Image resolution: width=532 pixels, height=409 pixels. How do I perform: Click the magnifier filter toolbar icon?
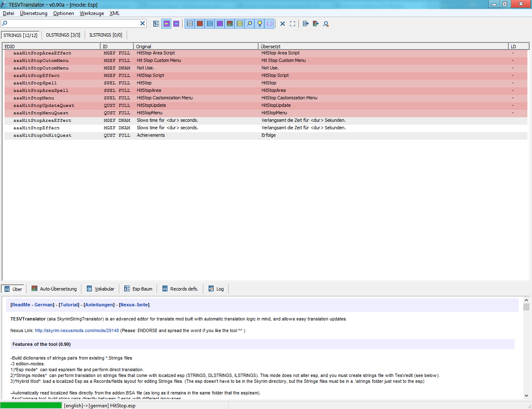pyautogui.click(x=250, y=24)
